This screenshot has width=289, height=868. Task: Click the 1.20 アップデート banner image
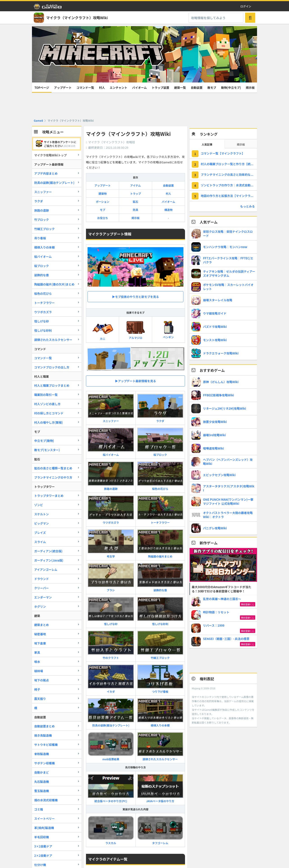click(135, 359)
